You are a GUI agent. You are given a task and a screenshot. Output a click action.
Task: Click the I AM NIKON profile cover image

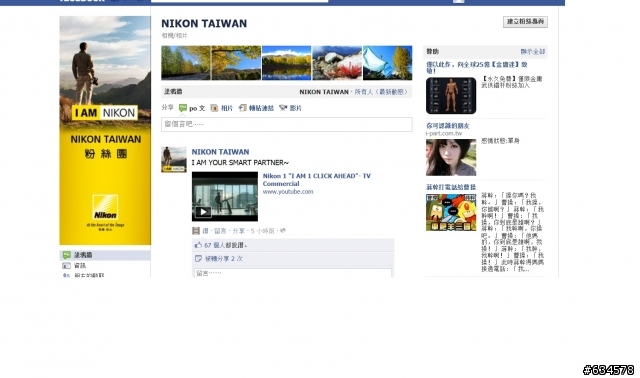click(105, 131)
